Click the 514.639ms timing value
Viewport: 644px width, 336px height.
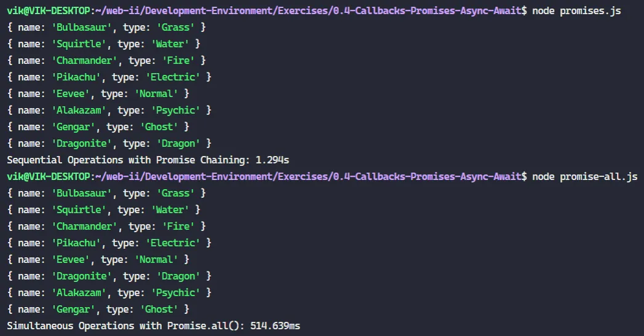(x=275, y=326)
